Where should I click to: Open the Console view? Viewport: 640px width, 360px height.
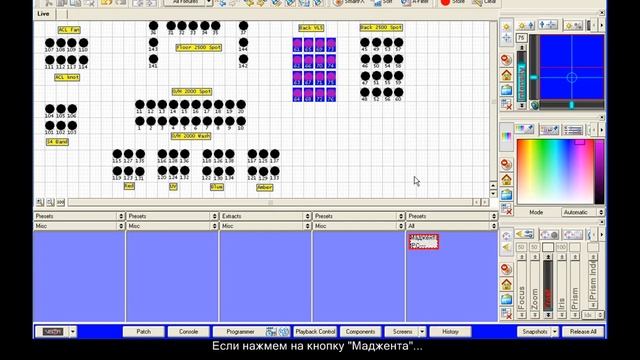coord(189,332)
